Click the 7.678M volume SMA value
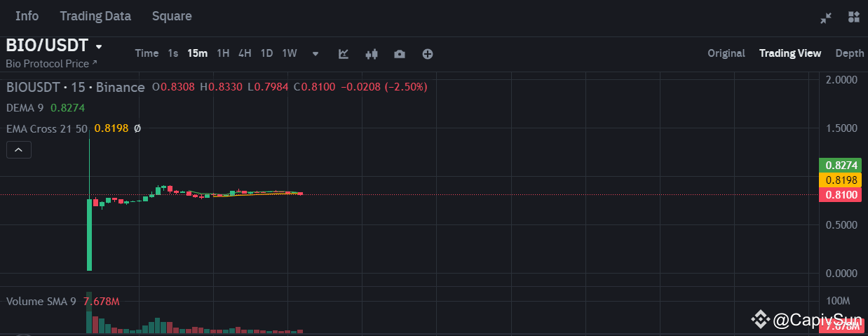The width and height of the screenshot is (868, 336). coord(102,302)
